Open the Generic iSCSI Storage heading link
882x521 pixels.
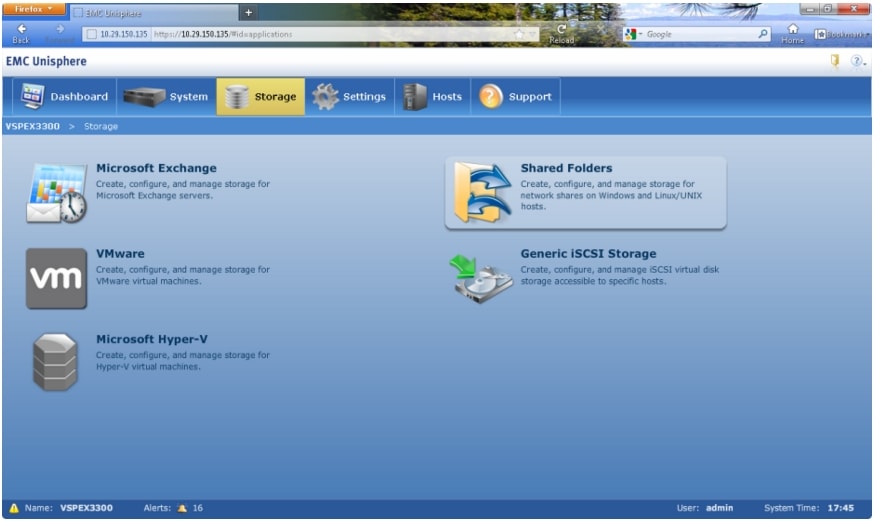click(x=588, y=254)
